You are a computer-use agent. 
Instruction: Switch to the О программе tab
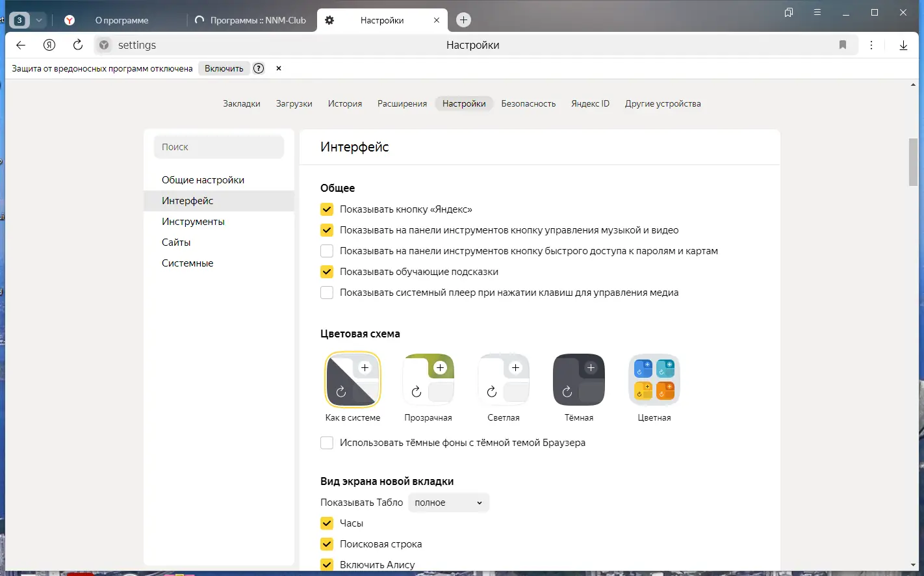coord(122,20)
